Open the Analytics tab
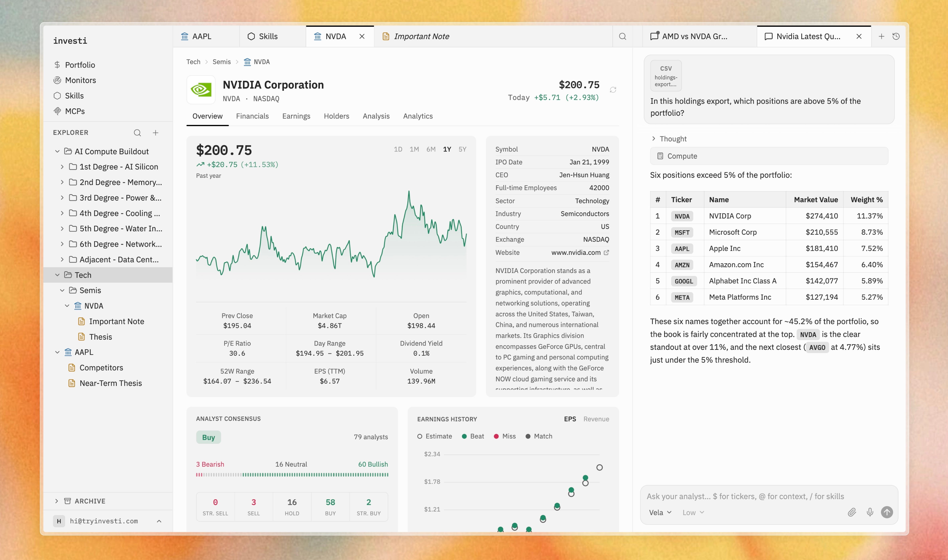 [418, 116]
